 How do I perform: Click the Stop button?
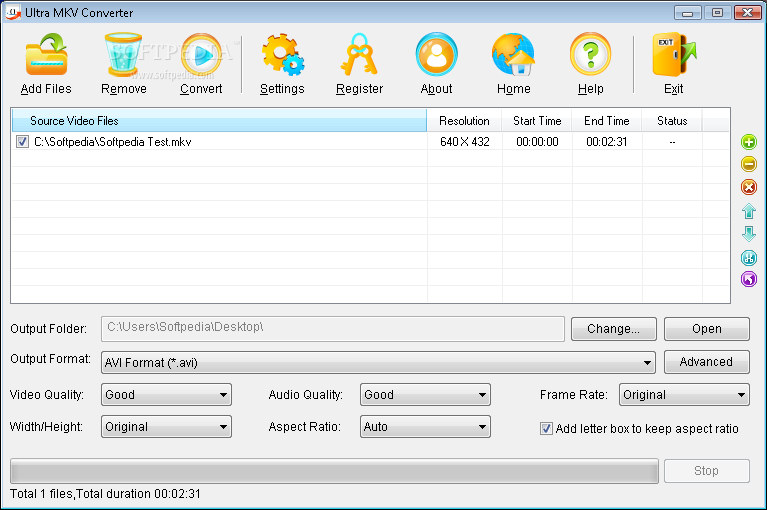point(706,471)
